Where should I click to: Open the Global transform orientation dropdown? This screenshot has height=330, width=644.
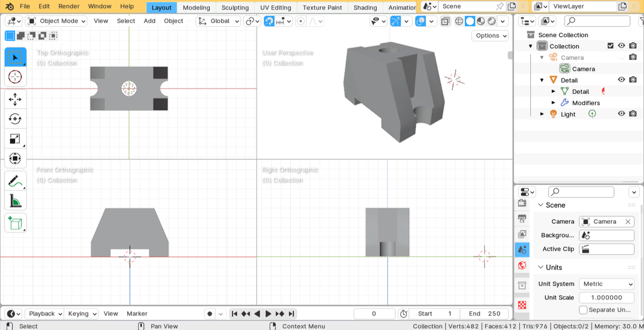click(218, 21)
